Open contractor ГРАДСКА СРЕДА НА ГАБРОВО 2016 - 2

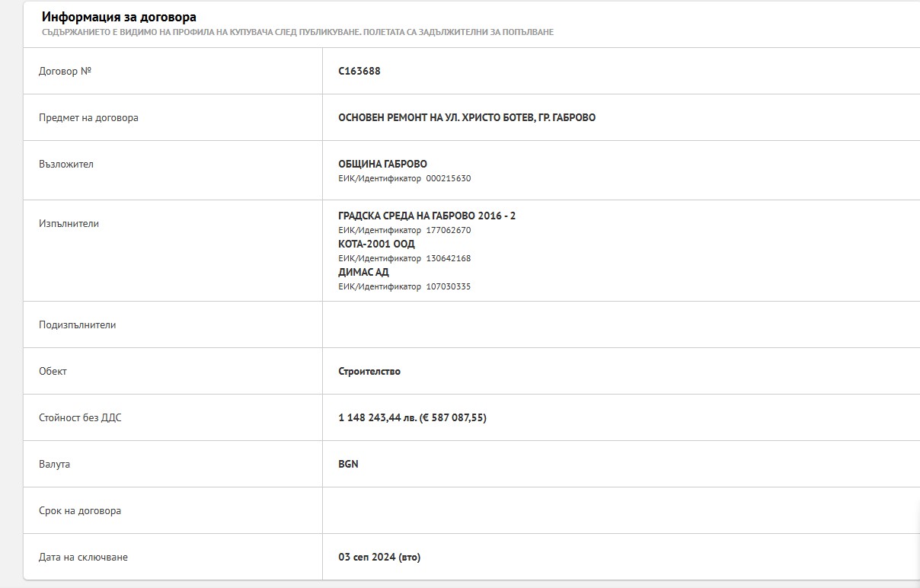(x=426, y=216)
